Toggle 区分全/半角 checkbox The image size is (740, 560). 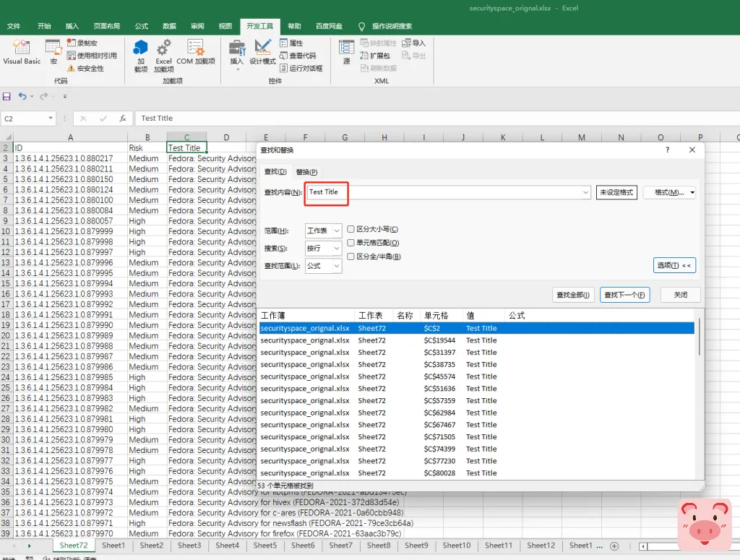[350, 256]
